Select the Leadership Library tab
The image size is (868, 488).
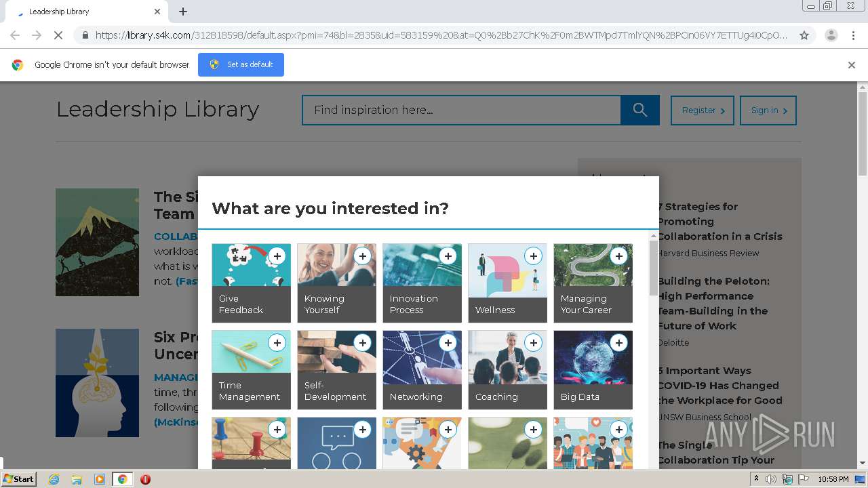pos(85,12)
